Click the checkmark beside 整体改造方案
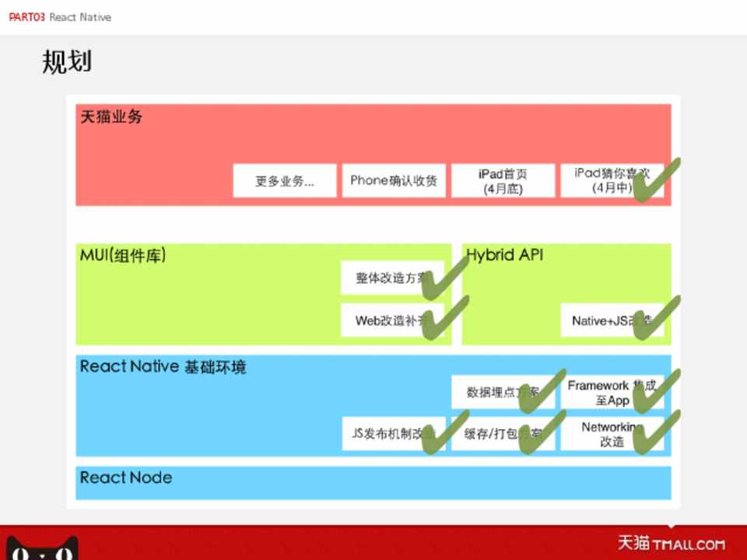 click(x=441, y=283)
